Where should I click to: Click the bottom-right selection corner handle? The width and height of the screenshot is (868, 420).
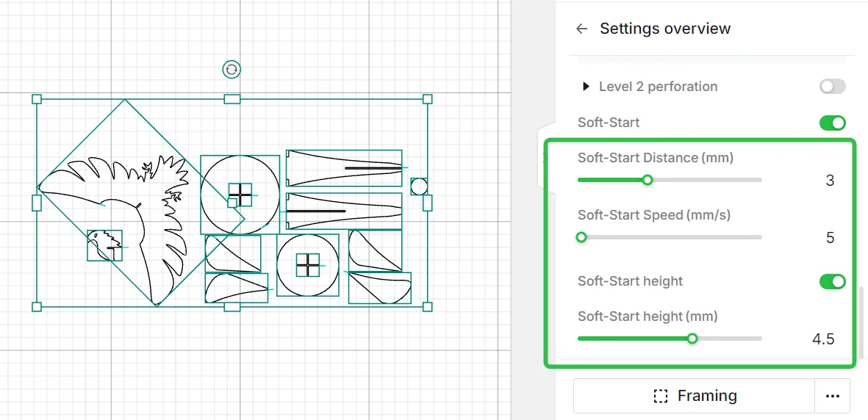[427, 307]
